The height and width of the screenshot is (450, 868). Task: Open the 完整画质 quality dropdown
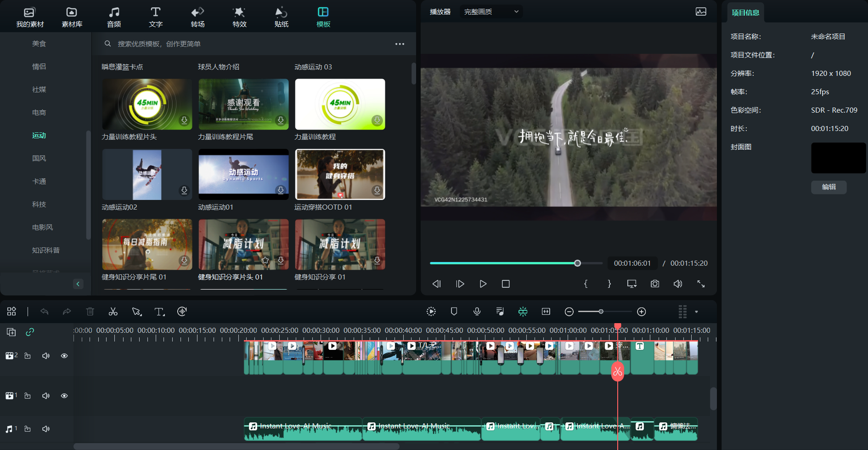coord(491,12)
